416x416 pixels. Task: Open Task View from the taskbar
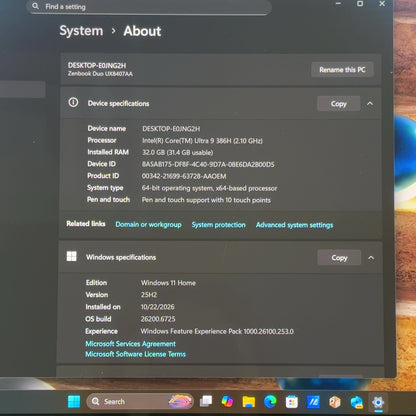point(206,401)
